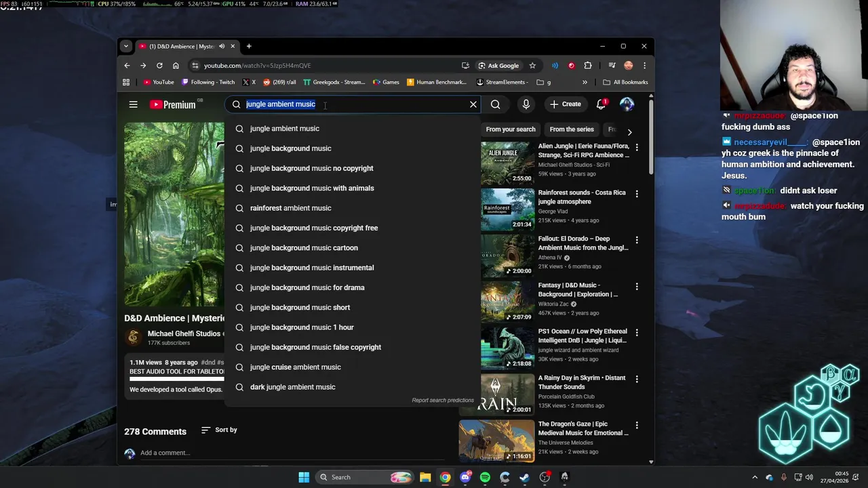Screen dimensions: 868x488
Task: Open options for Fallout El Dorado video
Action: (637, 240)
